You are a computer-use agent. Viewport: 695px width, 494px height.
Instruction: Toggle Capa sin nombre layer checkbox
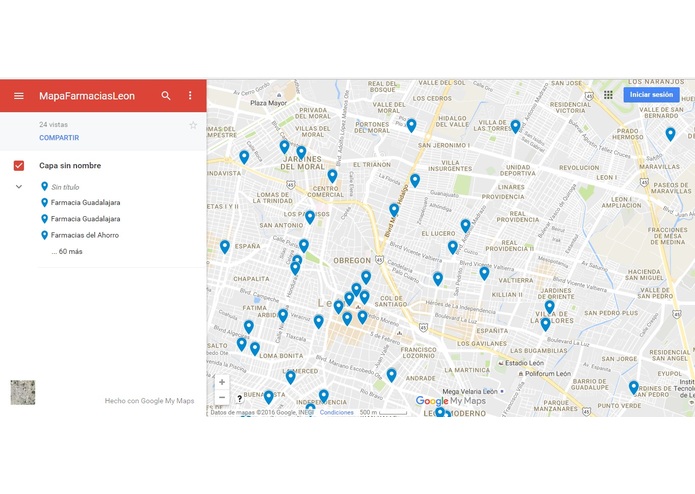point(19,166)
